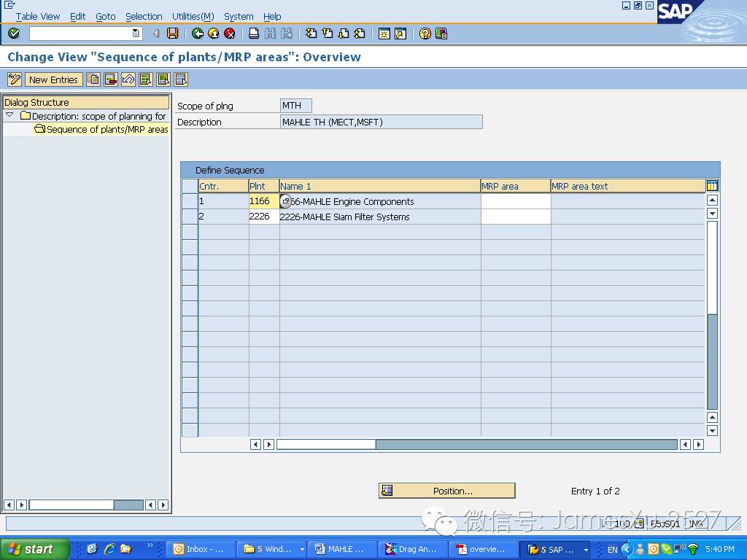Screen dimensions: 747x560
Task: Go back using the green Back arrow icon
Action: tap(197, 34)
